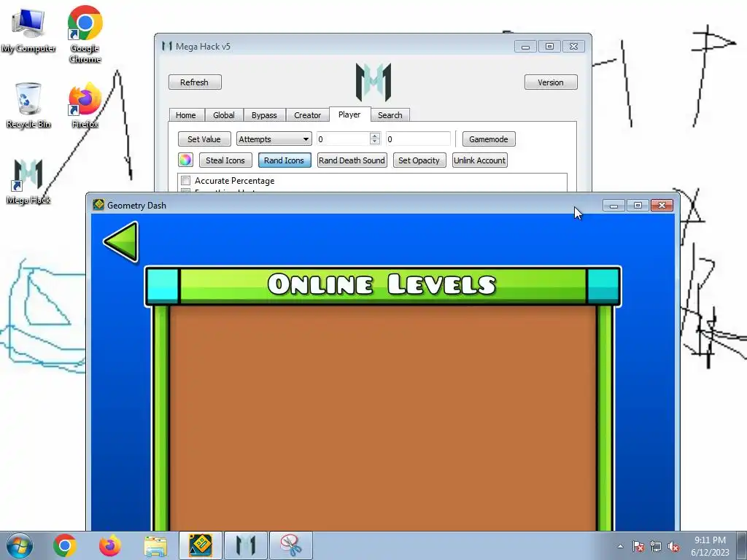This screenshot has height=560, width=747.
Task: Click the Show Desktop strip at taskbar end
Action: click(743, 545)
